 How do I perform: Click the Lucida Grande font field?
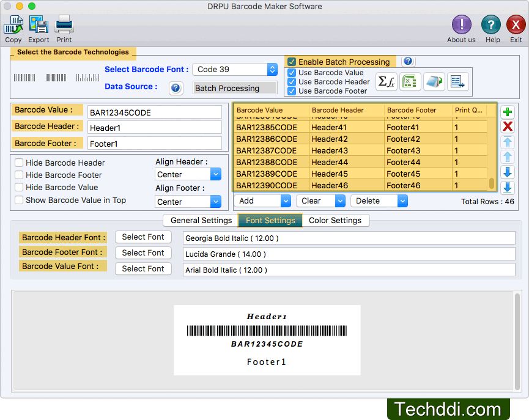(349, 254)
